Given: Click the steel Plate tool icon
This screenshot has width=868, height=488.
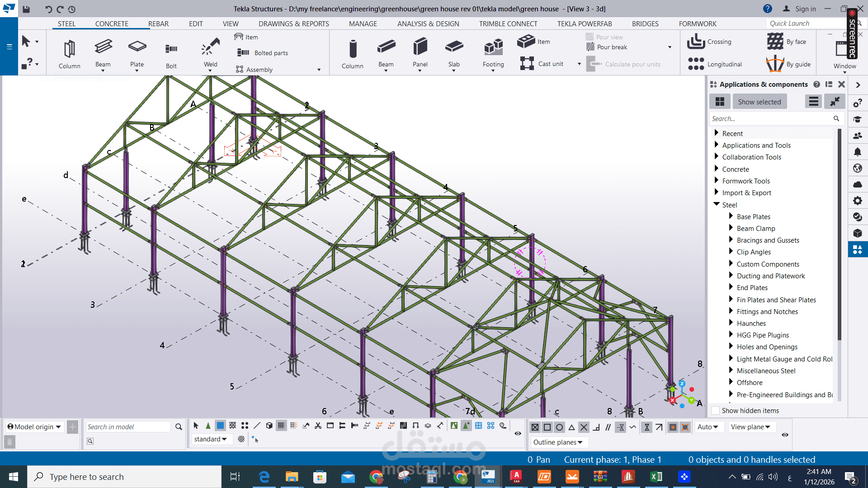Looking at the screenshot, I should [x=137, y=47].
